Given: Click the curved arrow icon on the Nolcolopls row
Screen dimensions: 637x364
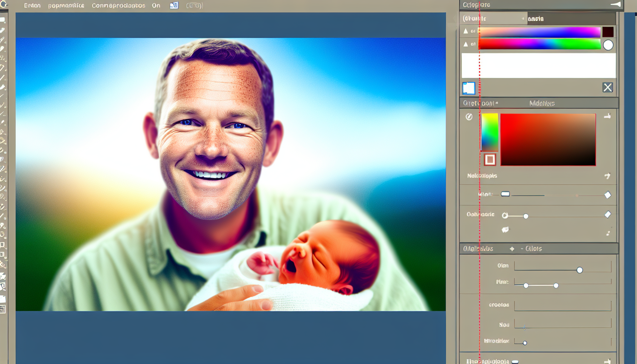Looking at the screenshot, I should (607, 176).
